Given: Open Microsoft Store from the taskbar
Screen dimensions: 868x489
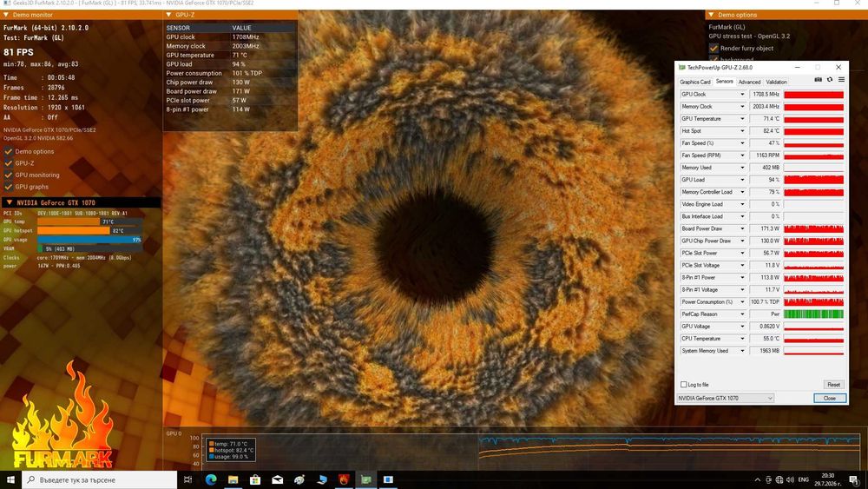Looking at the screenshot, I should click(x=255, y=479).
